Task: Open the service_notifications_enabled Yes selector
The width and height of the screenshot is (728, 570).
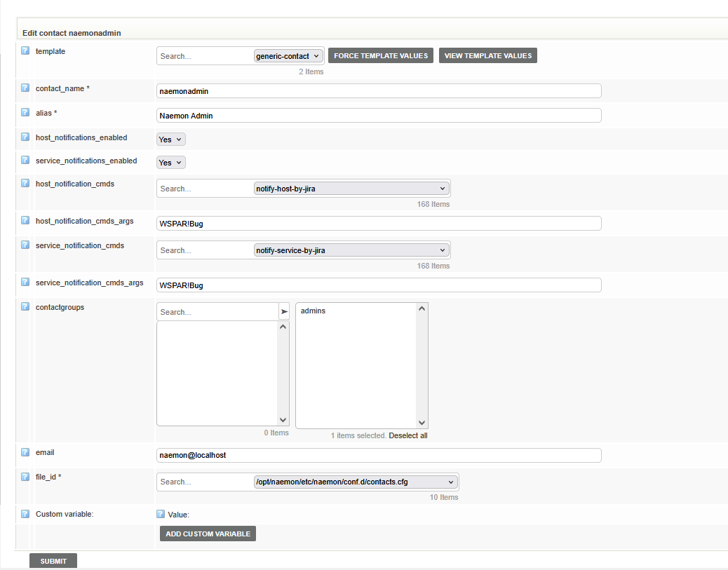Action: pos(170,162)
